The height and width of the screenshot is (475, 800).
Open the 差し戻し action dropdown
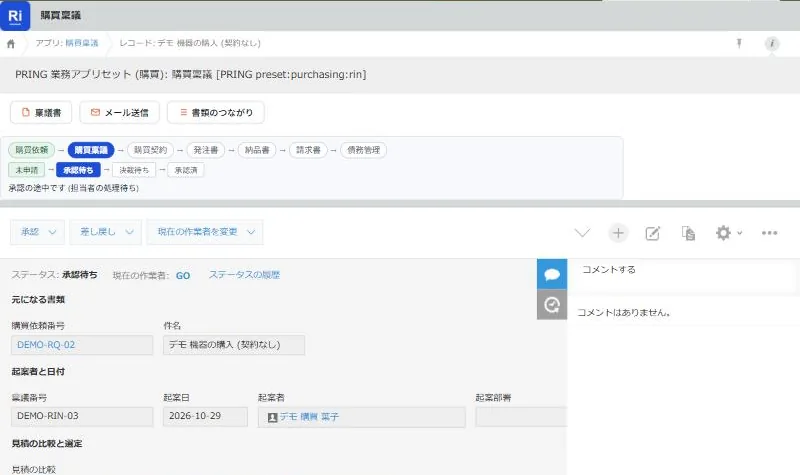pos(106,232)
